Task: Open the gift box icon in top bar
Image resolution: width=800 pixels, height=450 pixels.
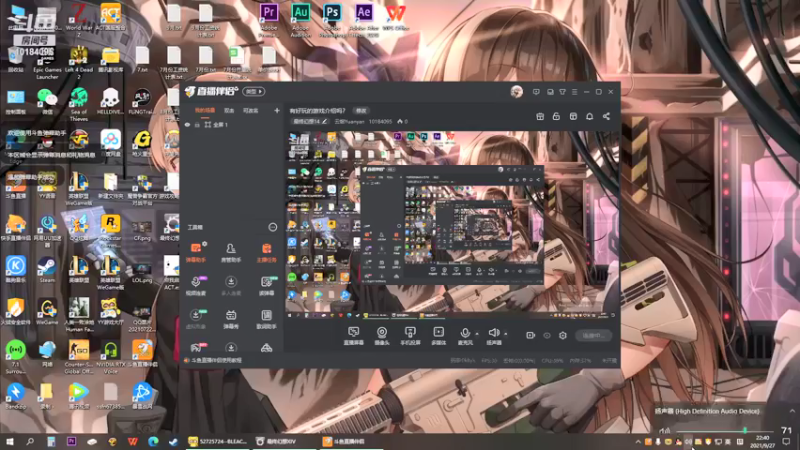Action: click(540, 116)
